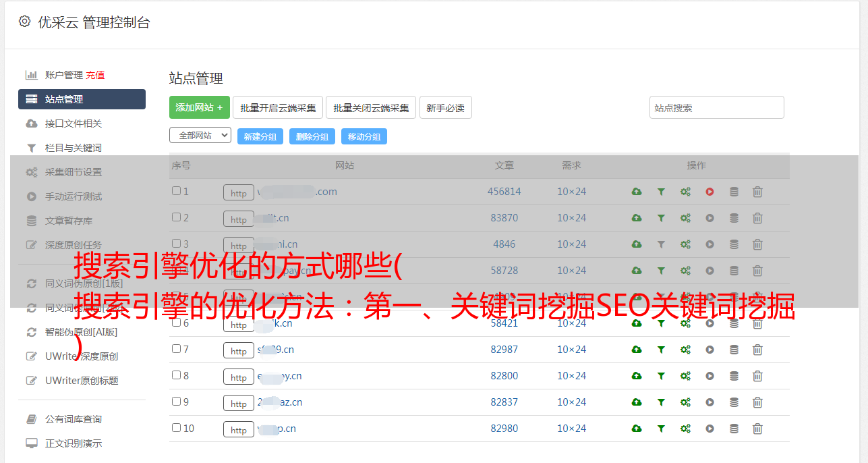Click the http button in row 10

pos(239,429)
